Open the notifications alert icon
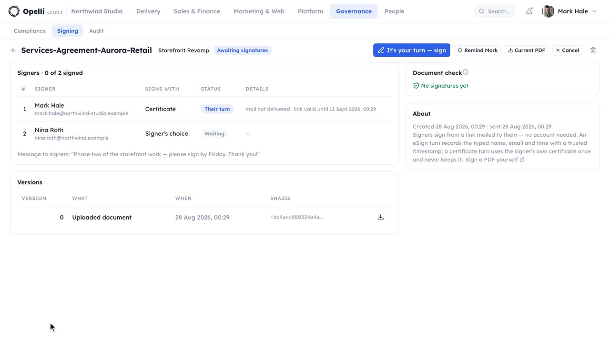The image size is (610, 364). (529, 11)
